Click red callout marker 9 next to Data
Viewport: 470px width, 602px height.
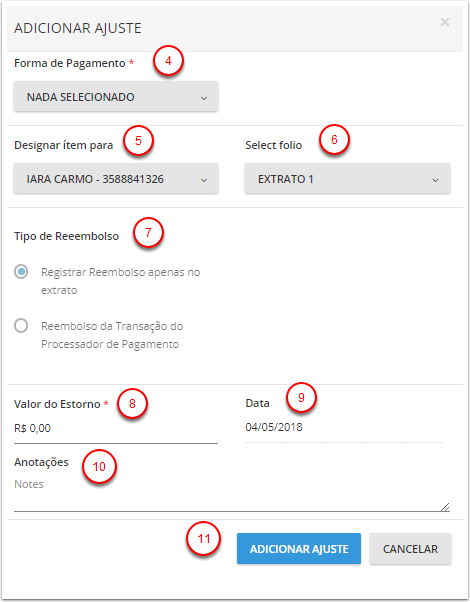[301, 397]
